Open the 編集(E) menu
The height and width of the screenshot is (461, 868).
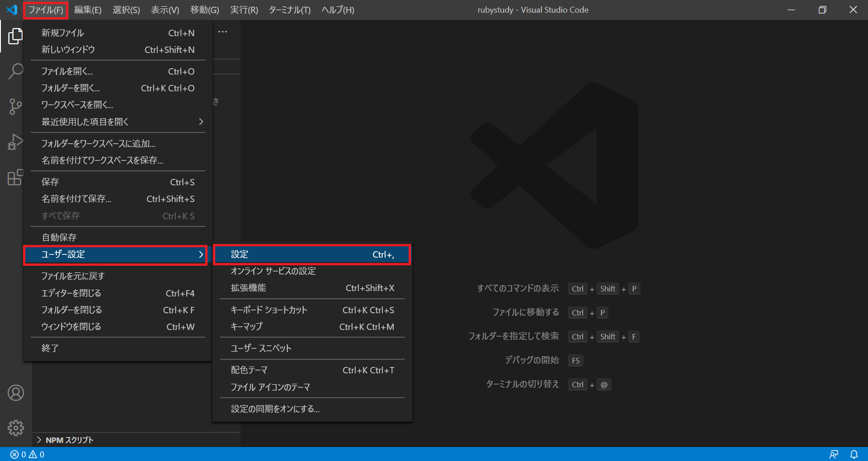[x=88, y=10]
